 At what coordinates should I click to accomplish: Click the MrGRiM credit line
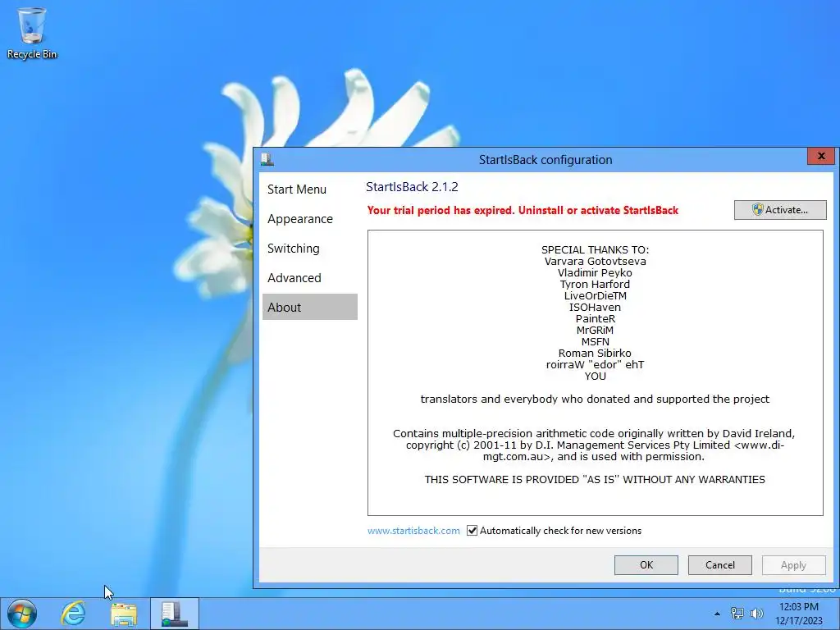click(x=596, y=331)
